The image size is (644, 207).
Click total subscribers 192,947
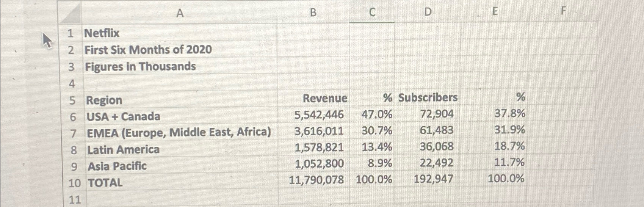click(428, 179)
